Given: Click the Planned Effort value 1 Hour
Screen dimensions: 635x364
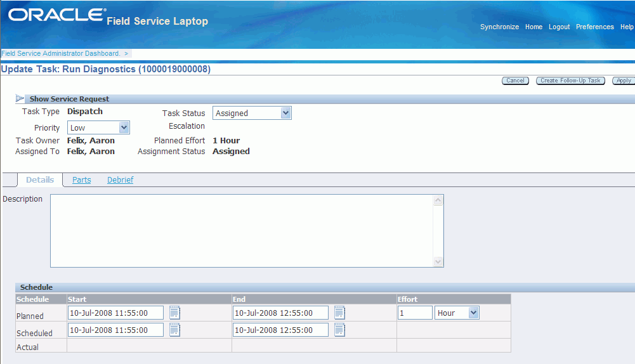Looking at the screenshot, I should [226, 141].
